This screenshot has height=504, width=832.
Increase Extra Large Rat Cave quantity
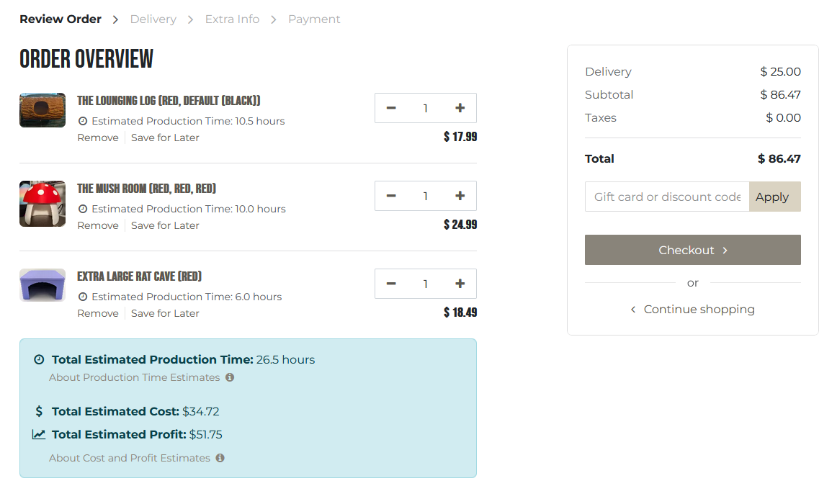click(460, 284)
